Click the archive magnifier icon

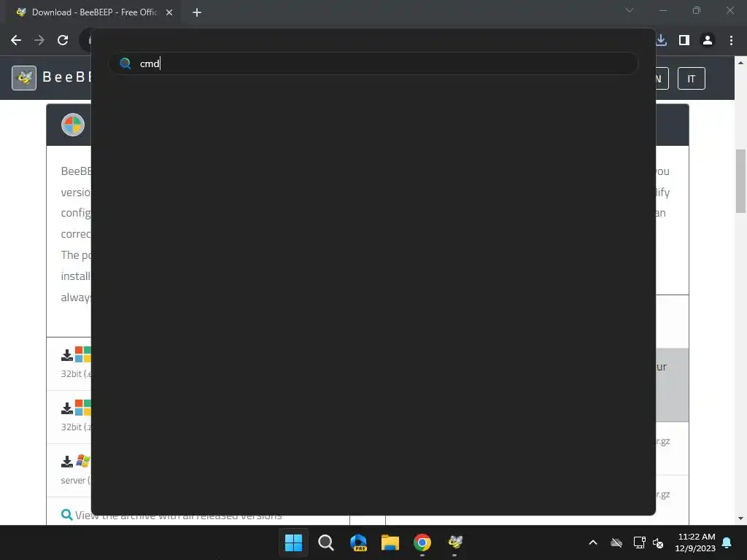pos(66,515)
